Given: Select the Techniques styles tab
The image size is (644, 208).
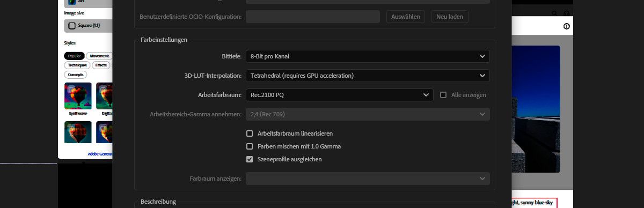Looking at the screenshot, I should coord(77,65).
